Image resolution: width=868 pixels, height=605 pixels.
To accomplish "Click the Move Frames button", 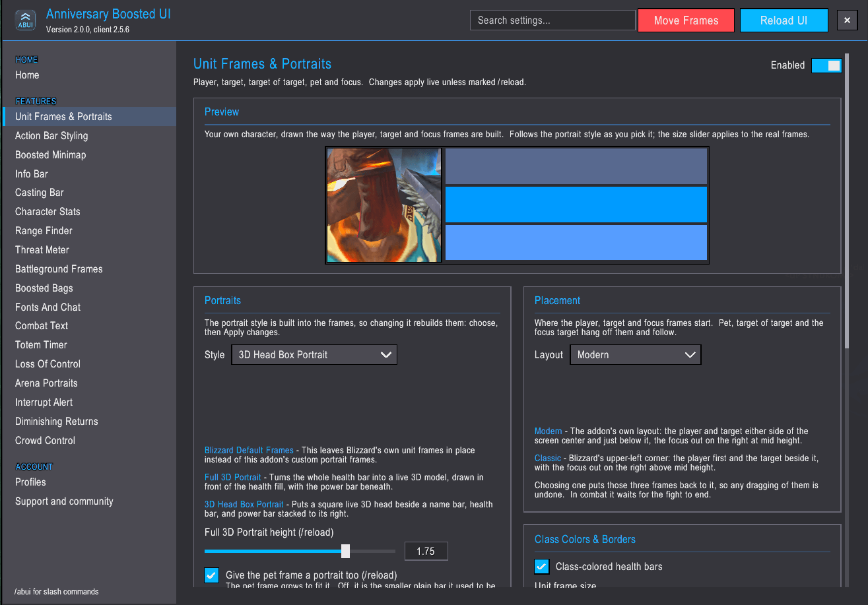I will [686, 20].
